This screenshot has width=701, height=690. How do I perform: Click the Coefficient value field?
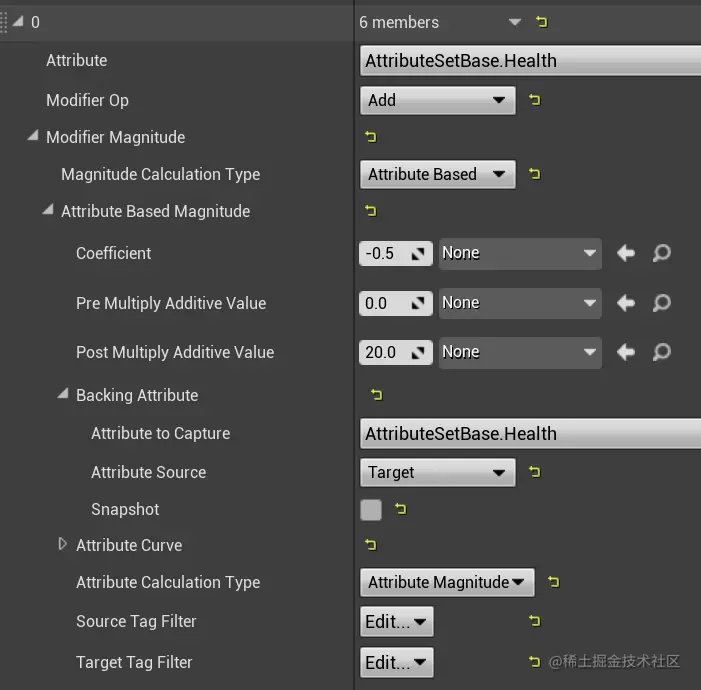pyautogui.click(x=384, y=253)
